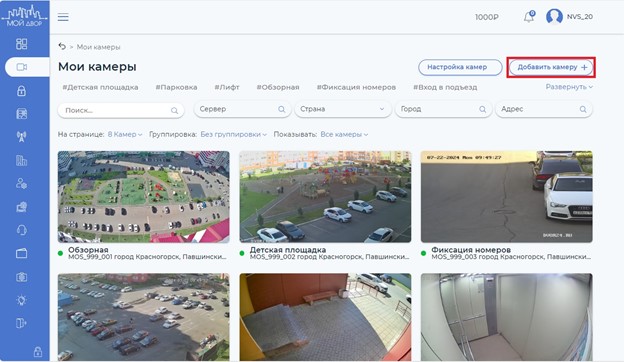Viewport: 624px width, 362px height.
Task: Expand tags with Развернуть
Action: [x=569, y=87]
